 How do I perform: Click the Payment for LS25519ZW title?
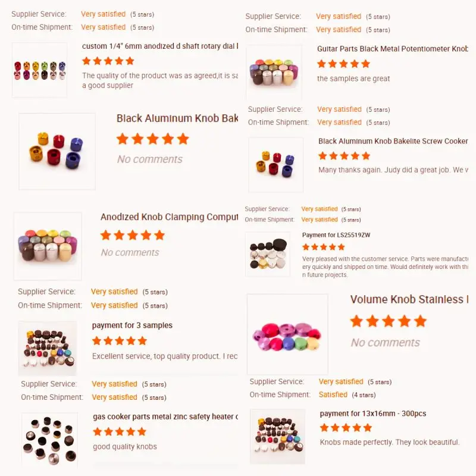point(336,235)
